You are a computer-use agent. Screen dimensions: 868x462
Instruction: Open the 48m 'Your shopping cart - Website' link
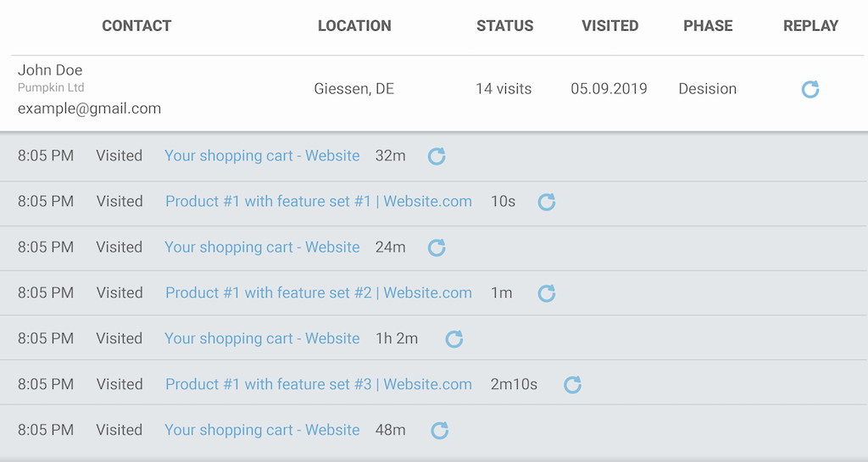(x=262, y=431)
